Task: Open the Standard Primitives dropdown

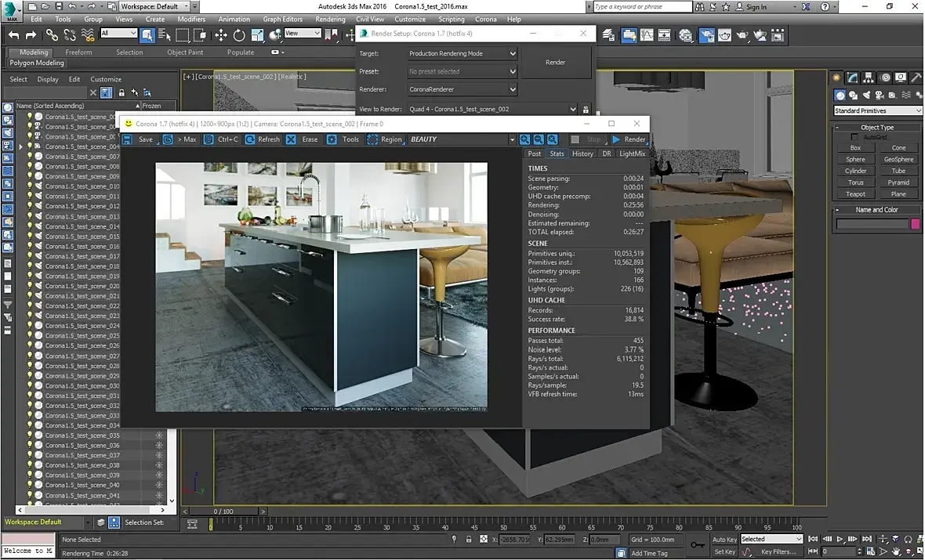Action: pyautogui.click(x=877, y=110)
